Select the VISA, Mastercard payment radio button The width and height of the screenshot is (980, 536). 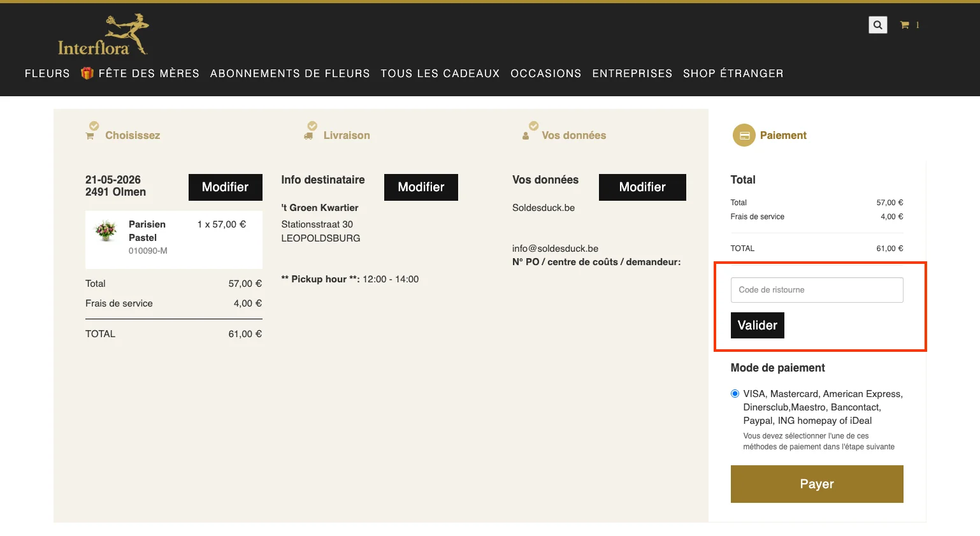735,394
